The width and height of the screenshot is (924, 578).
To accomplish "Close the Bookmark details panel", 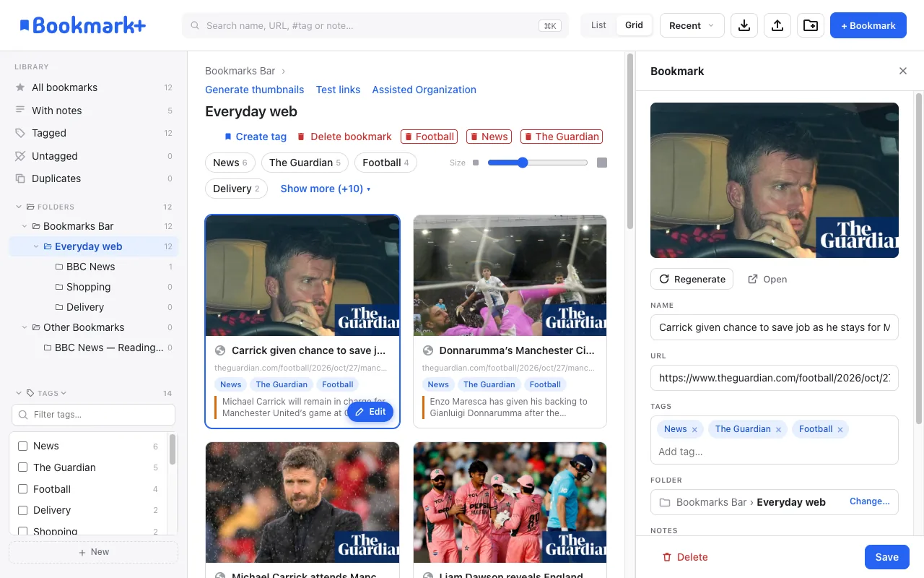I will pyautogui.click(x=902, y=71).
